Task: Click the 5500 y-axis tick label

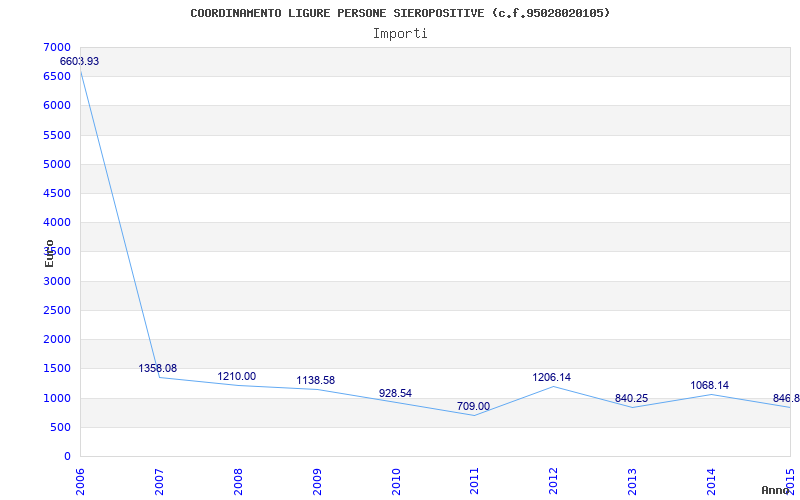Action: pyautogui.click(x=58, y=135)
